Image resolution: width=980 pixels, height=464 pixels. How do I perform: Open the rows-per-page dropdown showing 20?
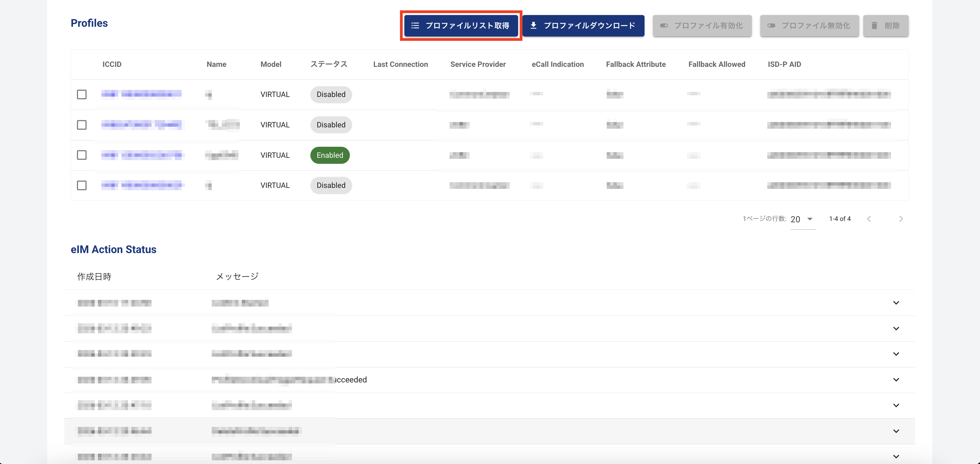[x=803, y=219]
